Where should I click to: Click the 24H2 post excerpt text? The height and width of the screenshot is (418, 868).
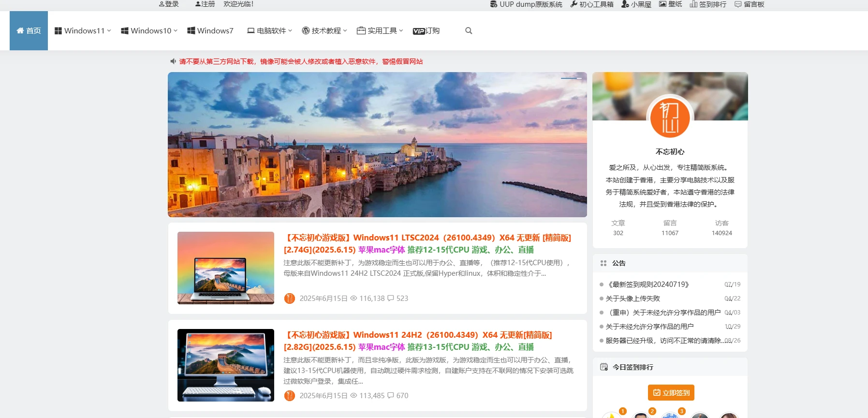[428, 371]
